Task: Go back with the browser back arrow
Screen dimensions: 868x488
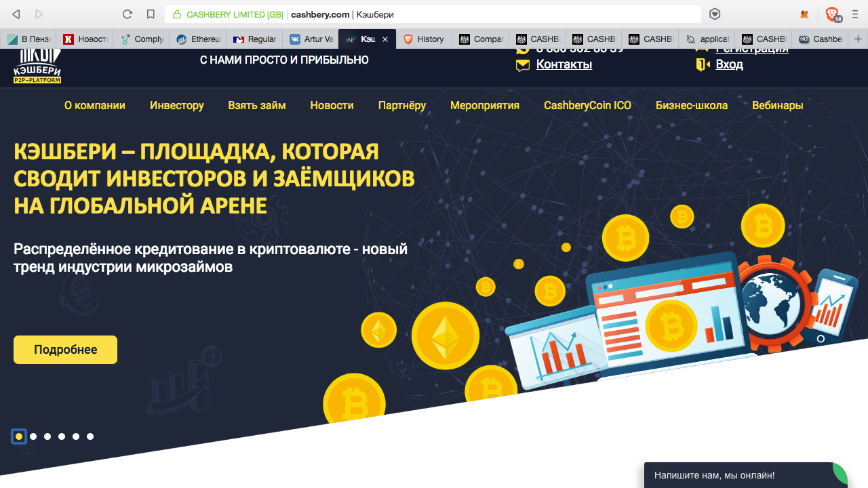Action: 16,14
